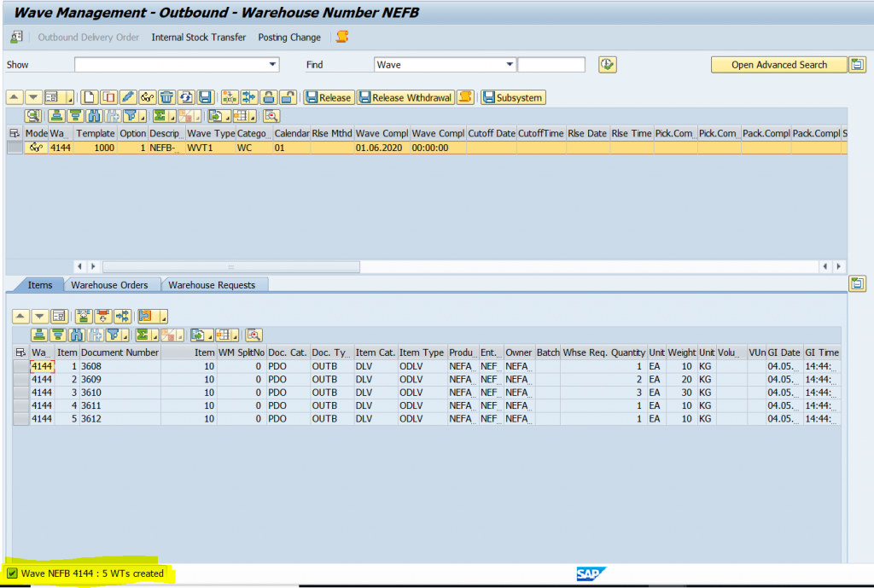Expand wave list with down arrow button
The image size is (874, 588).
33,97
